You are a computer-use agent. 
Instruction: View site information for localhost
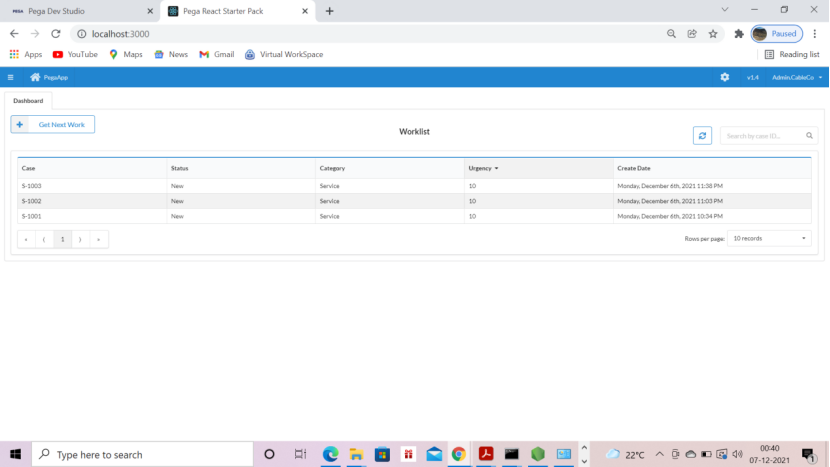coord(82,34)
